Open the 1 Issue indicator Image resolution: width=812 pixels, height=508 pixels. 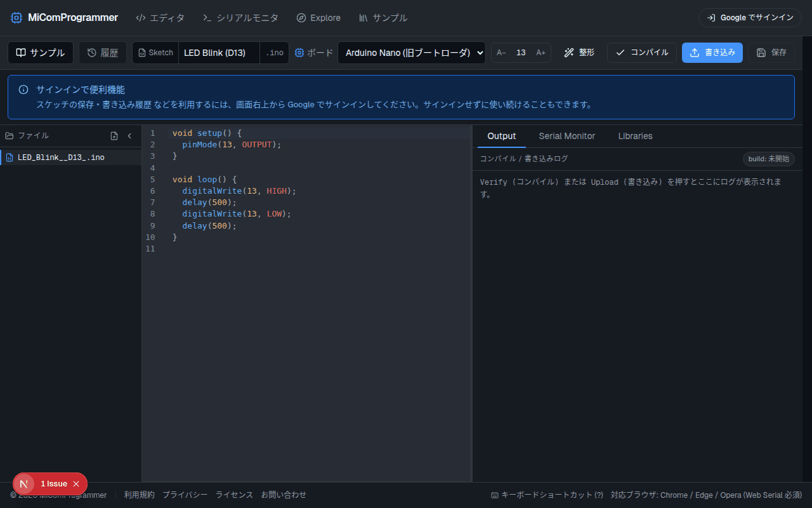pos(54,484)
